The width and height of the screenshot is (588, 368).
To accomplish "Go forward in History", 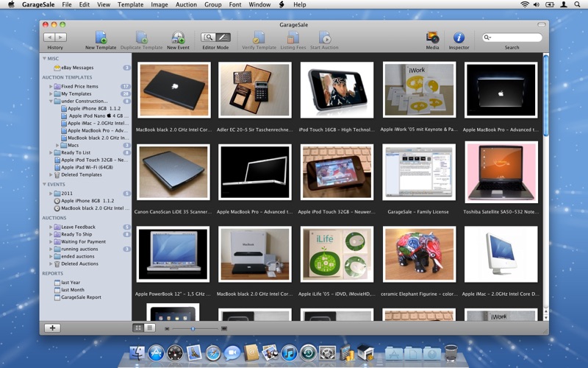I will tap(61, 38).
